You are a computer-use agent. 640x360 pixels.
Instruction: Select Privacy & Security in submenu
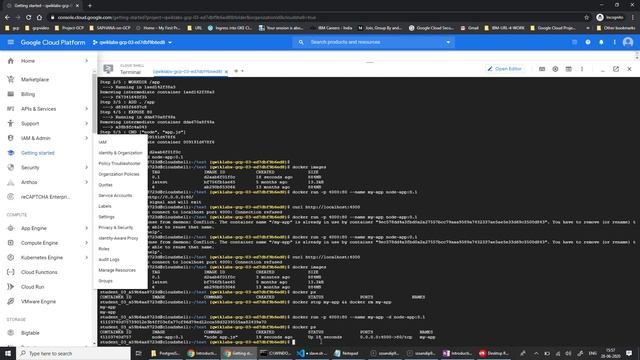116,227
